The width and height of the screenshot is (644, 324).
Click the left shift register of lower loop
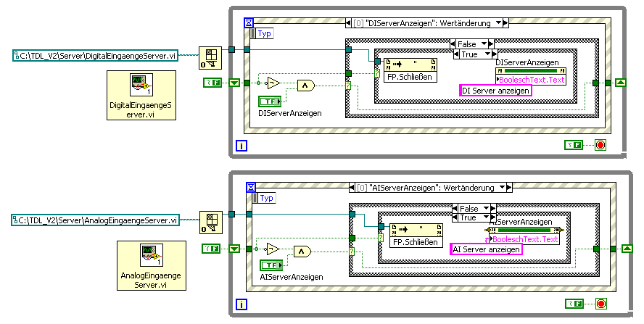(234, 249)
